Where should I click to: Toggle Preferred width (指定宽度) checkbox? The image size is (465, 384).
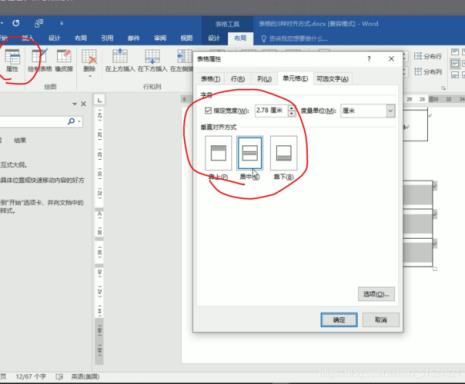point(208,110)
